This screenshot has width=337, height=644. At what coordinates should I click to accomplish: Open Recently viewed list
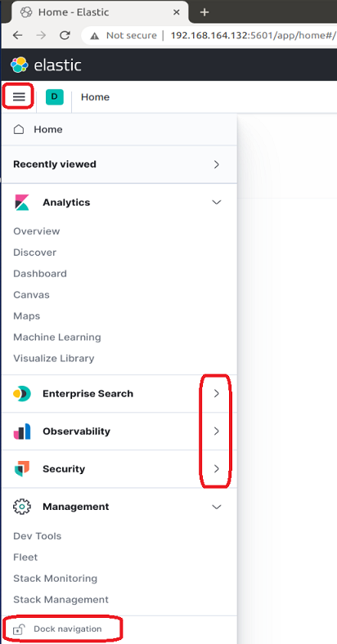tap(119, 164)
